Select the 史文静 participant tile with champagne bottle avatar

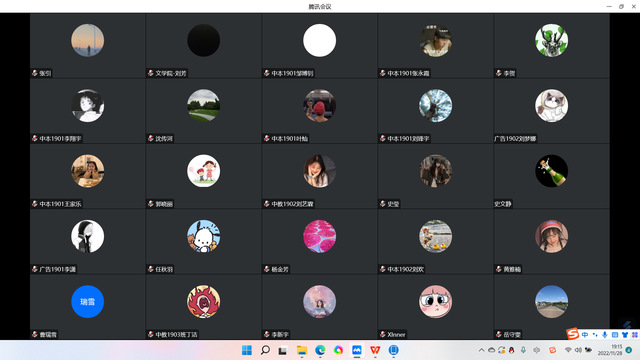(x=551, y=176)
